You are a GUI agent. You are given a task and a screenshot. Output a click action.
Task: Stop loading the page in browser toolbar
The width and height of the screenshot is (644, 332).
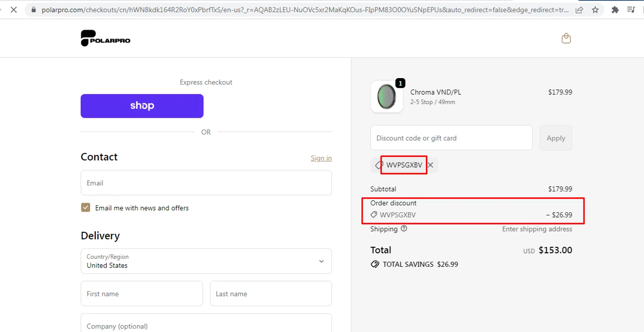point(13,9)
